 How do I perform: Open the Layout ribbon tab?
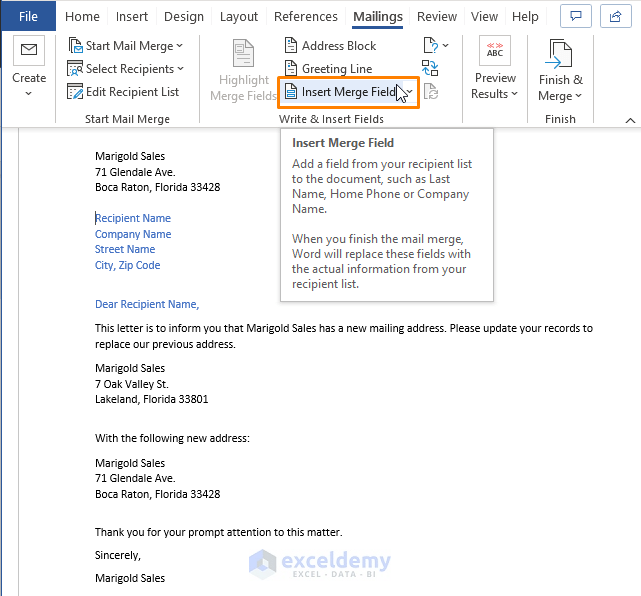[x=239, y=16]
